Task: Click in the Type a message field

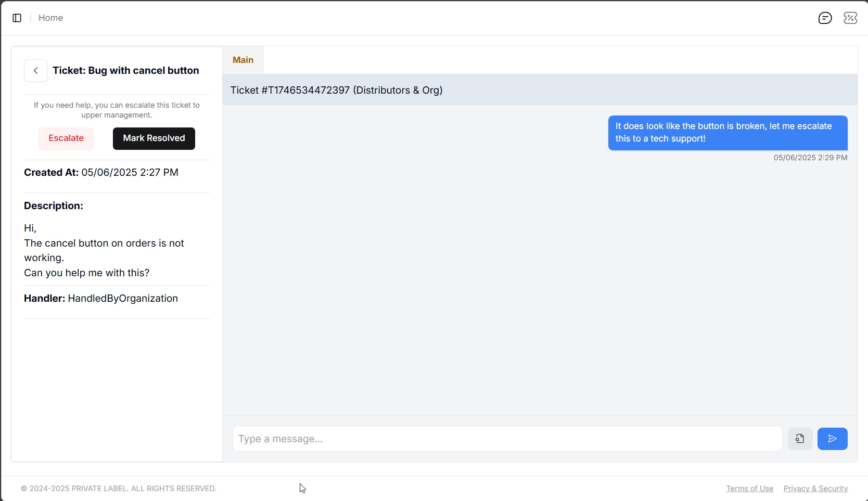Action: [x=507, y=439]
